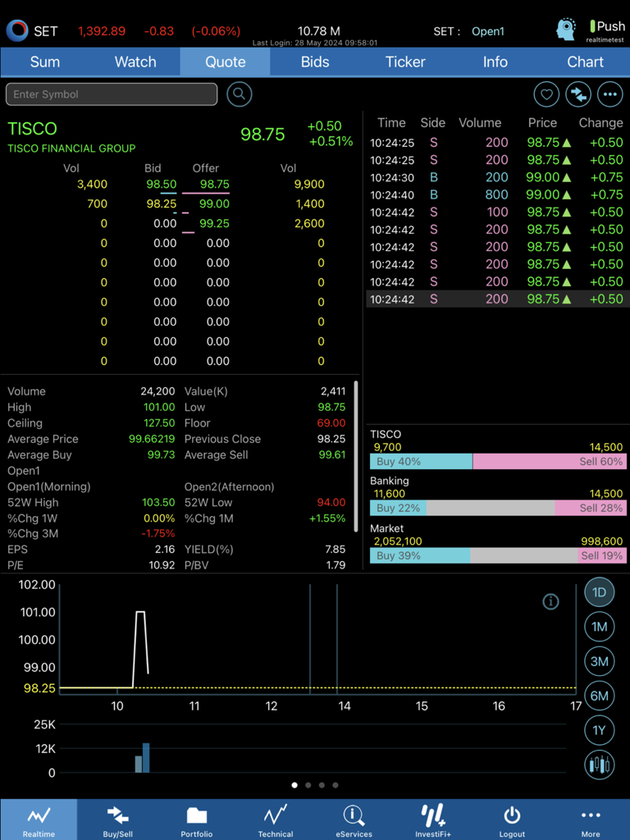Tap TISCO Buy 40% bar segment
The width and height of the screenshot is (630, 840).
(421, 462)
